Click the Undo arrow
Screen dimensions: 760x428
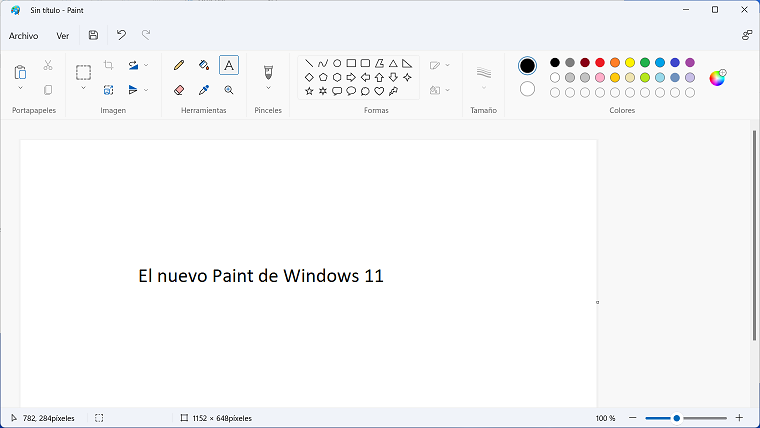[121, 35]
